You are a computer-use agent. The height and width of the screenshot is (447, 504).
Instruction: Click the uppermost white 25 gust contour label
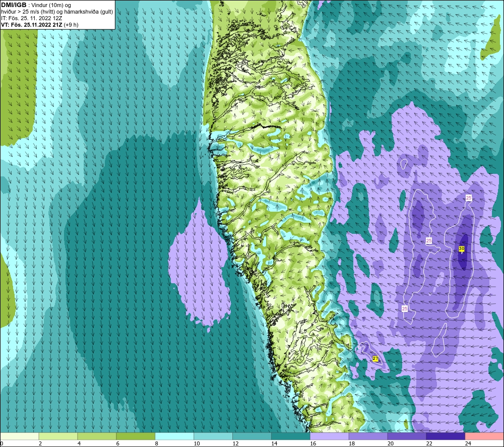(x=469, y=198)
